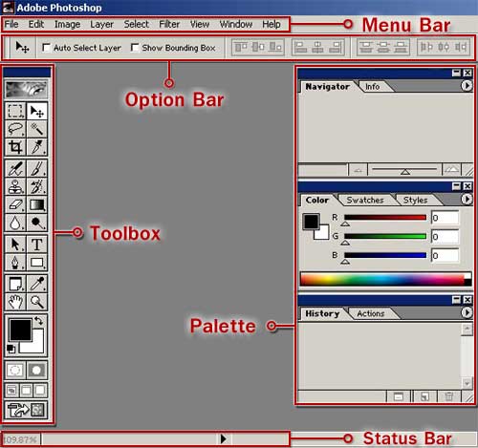Select the Lasso tool
Screen dimensions: 478x448
point(15,129)
